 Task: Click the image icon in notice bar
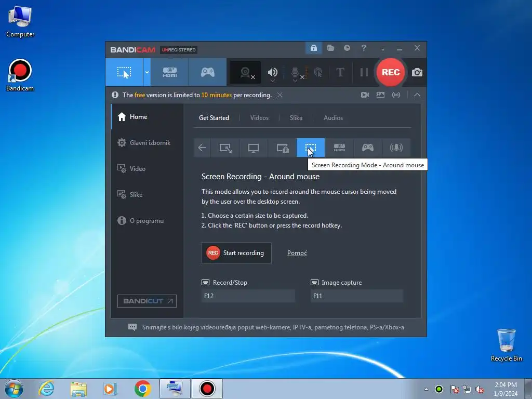click(x=380, y=95)
